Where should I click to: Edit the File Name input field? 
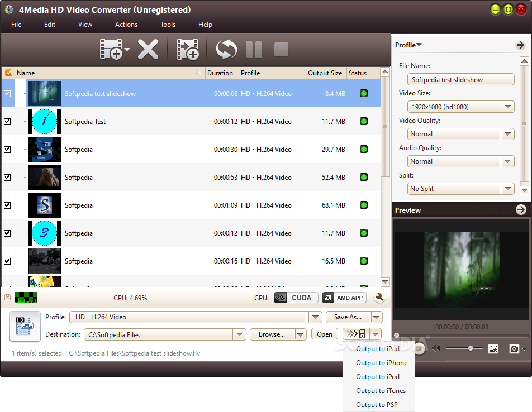click(460, 80)
